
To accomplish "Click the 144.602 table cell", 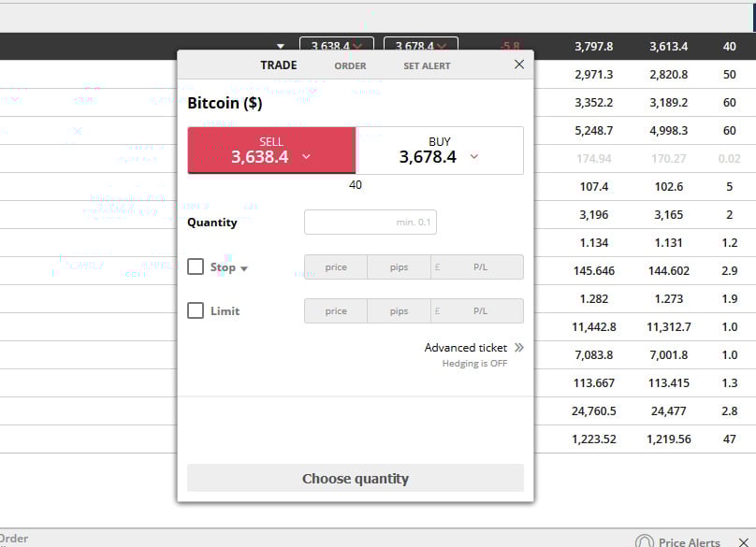I will pyautogui.click(x=669, y=271).
